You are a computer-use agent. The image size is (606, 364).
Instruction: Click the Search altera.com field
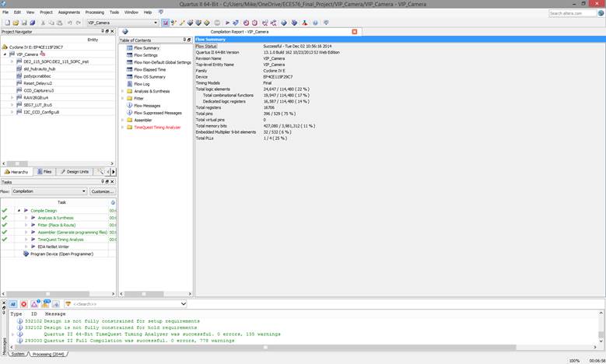click(x=572, y=13)
